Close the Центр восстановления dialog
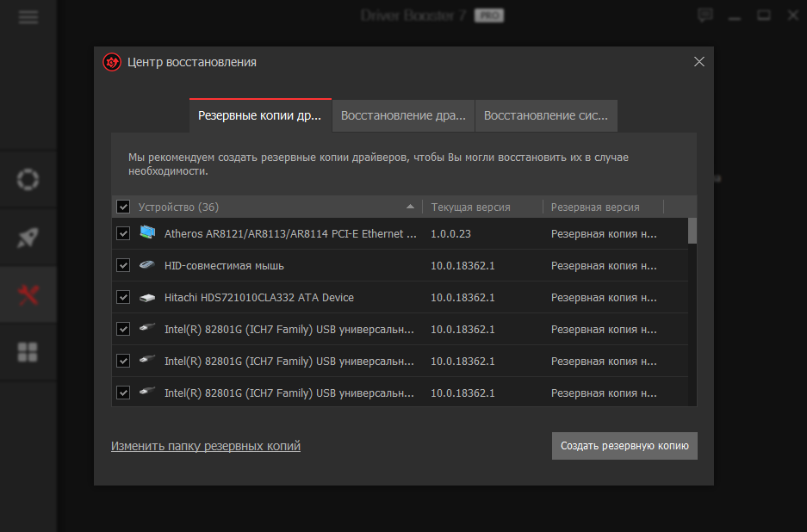Image resolution: width=807 pixels, height=532 pixels. pos(698,62)
